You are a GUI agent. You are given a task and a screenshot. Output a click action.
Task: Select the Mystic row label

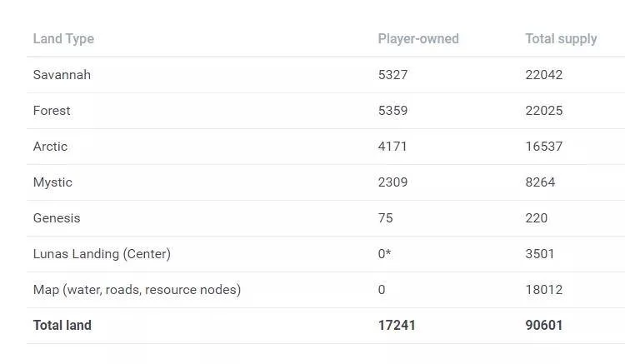[x=52, y=182]
